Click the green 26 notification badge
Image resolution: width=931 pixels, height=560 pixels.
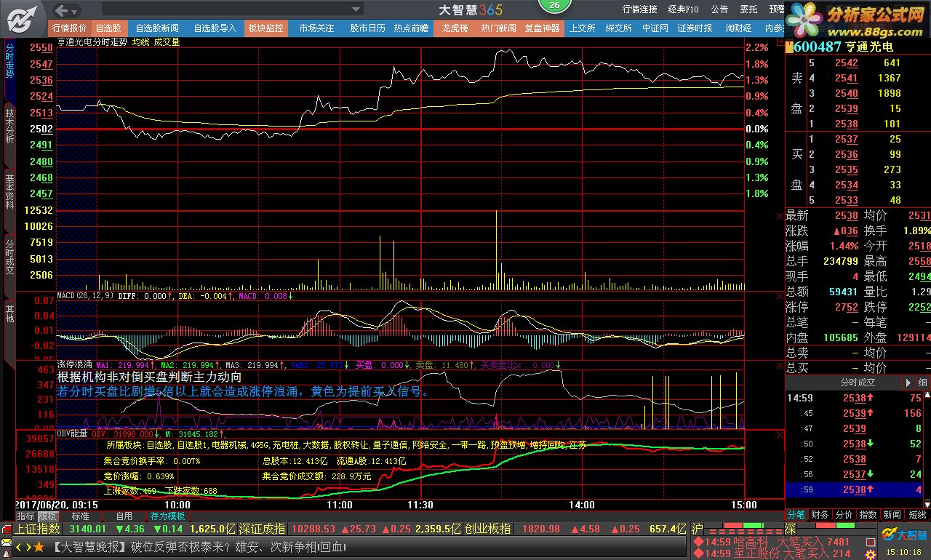pyautogui.click(x=554, y=5)
